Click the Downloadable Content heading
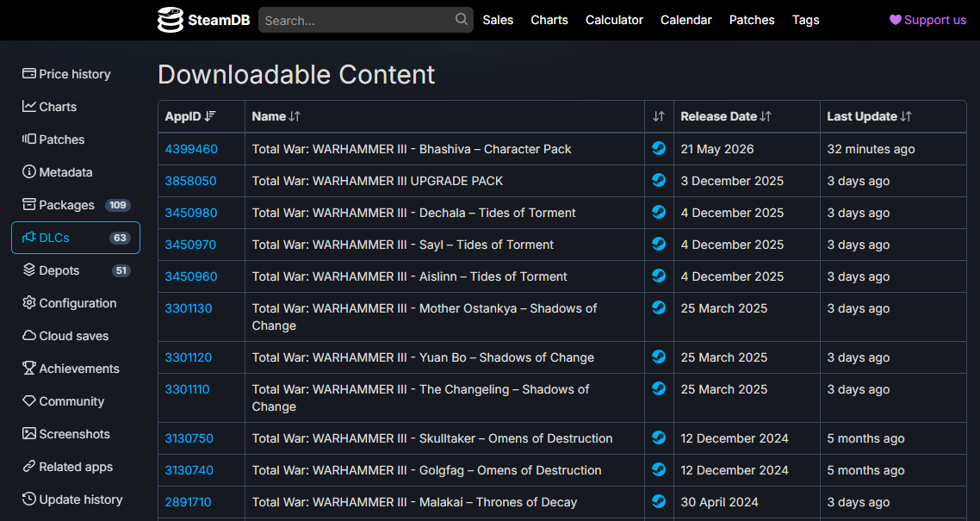This screenshot has height=521, width=980. pos(296,74)
